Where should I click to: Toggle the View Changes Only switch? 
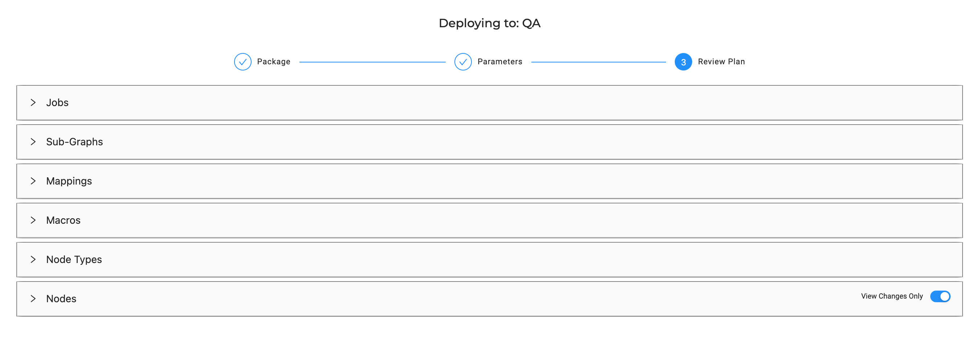(x=940, y=296)
